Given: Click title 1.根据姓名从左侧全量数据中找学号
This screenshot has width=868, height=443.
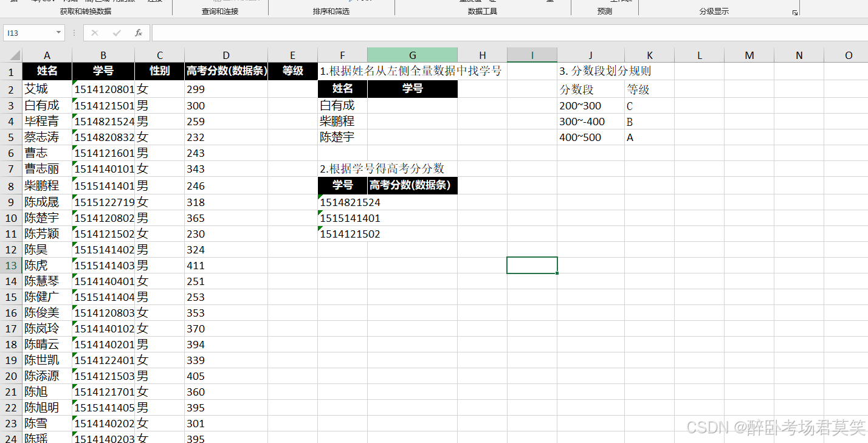Looking at the screenshot, I should tap(411, 71).
